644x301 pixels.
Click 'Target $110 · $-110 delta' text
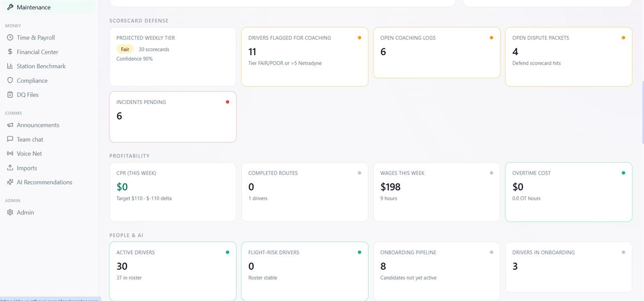(x=144, y=198)
